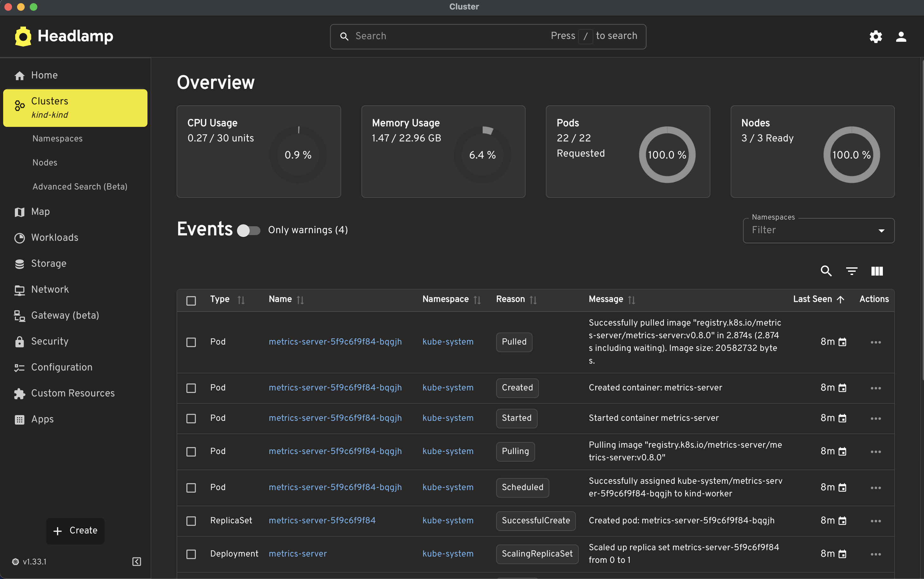Open actions menu for the ScalingReplicaSet event

pos(876,554)
